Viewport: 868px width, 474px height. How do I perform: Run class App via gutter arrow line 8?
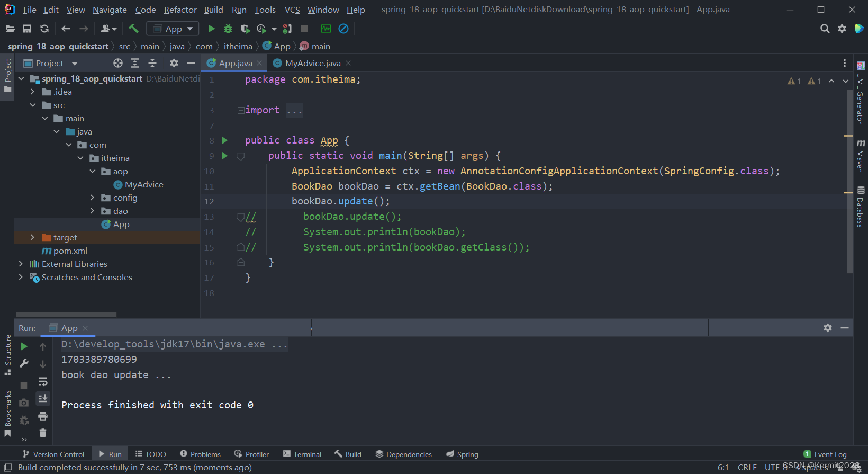pos(224,140)
